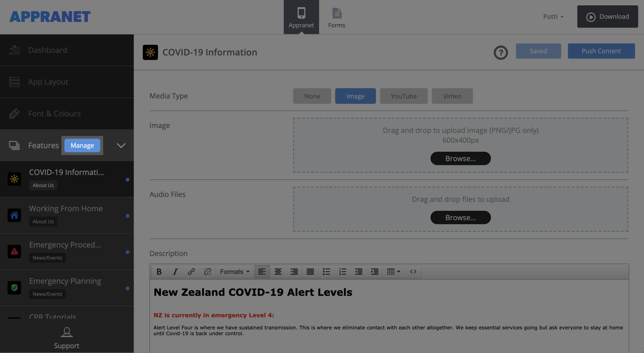Insert a numbered list
The width and height of the screenshot is (644, 353).
[343, 272]
